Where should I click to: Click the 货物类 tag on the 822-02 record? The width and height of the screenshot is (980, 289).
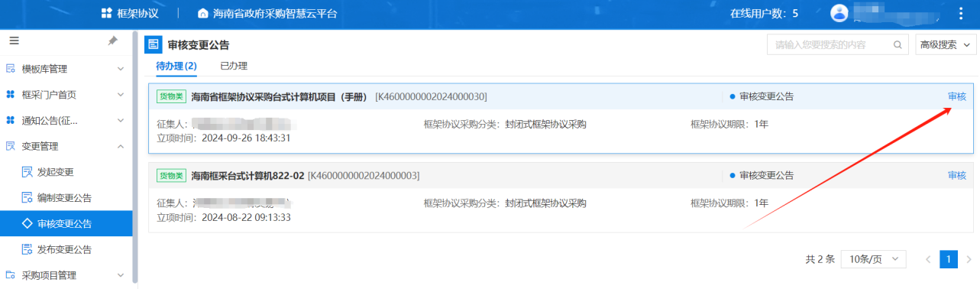click(171, 175)
